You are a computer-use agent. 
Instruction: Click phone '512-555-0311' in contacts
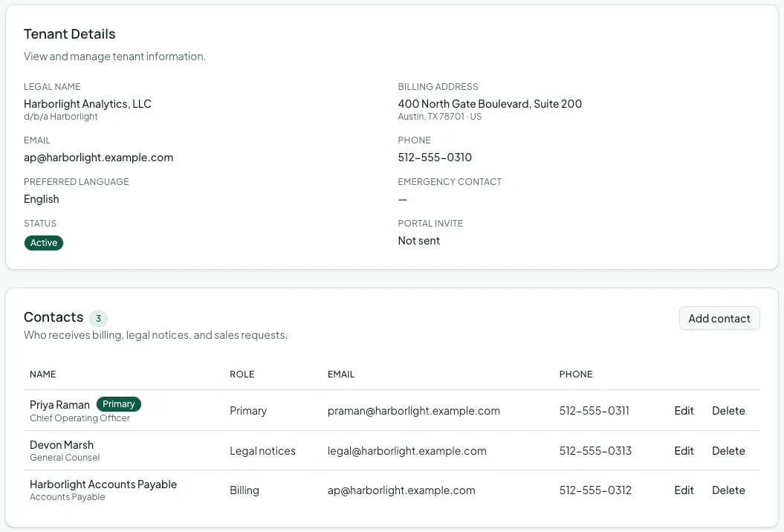pos(594,411)
